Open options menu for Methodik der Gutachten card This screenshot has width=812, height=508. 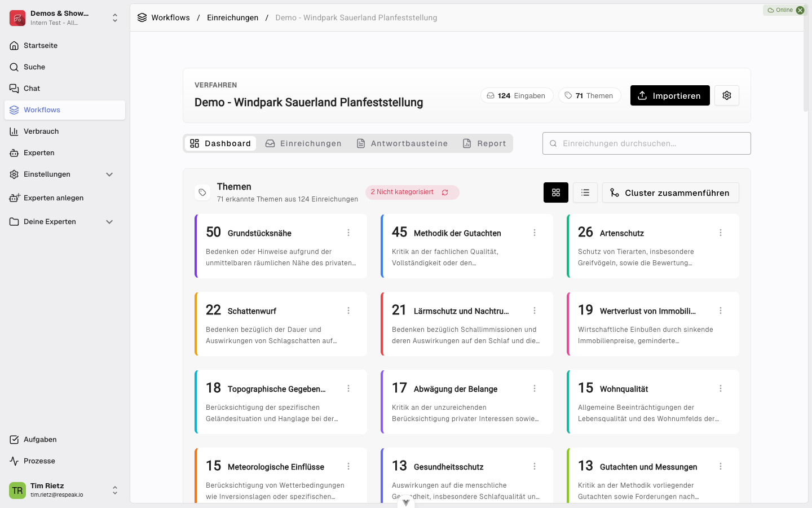tap(535, 233)
